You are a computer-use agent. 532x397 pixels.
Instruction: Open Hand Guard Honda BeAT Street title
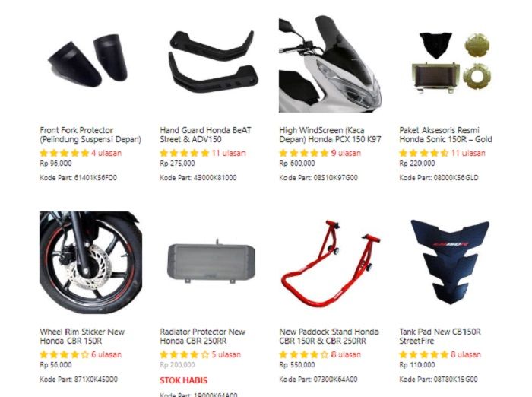click(x=206, y=135)
